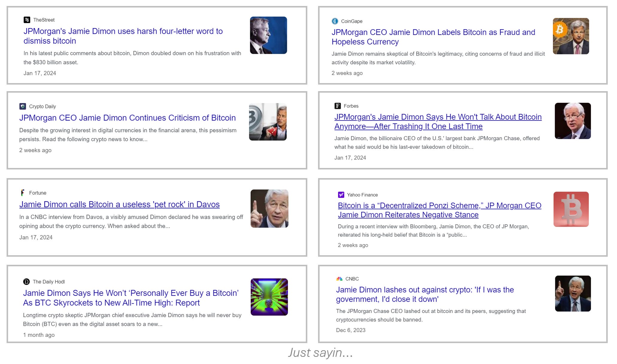Click the 'Crypto Daily' source name

42,106
